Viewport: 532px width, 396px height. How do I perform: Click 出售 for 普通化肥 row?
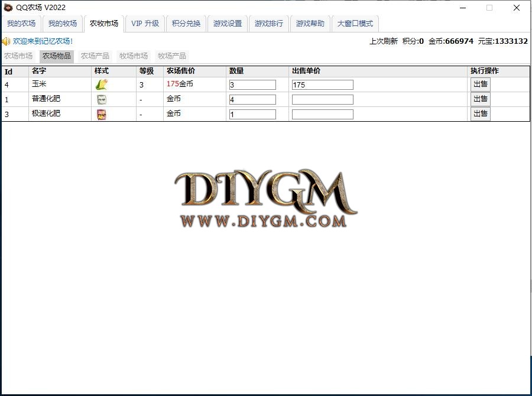(480, 99)
